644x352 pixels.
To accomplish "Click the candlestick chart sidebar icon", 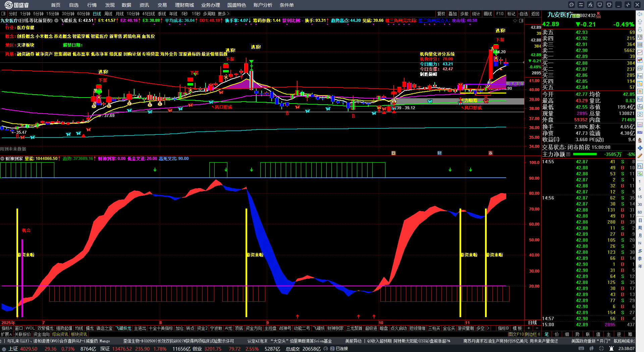I will point(640,60).
